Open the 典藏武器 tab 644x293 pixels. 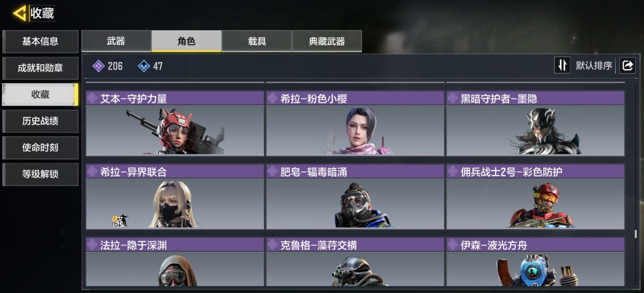pyautogui.click(x=327, y=41)
